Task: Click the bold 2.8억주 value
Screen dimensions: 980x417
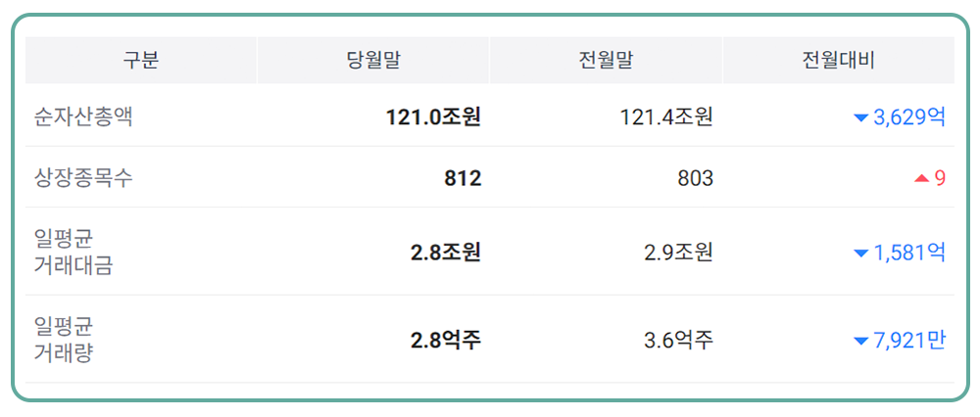Action: (446, 341)
